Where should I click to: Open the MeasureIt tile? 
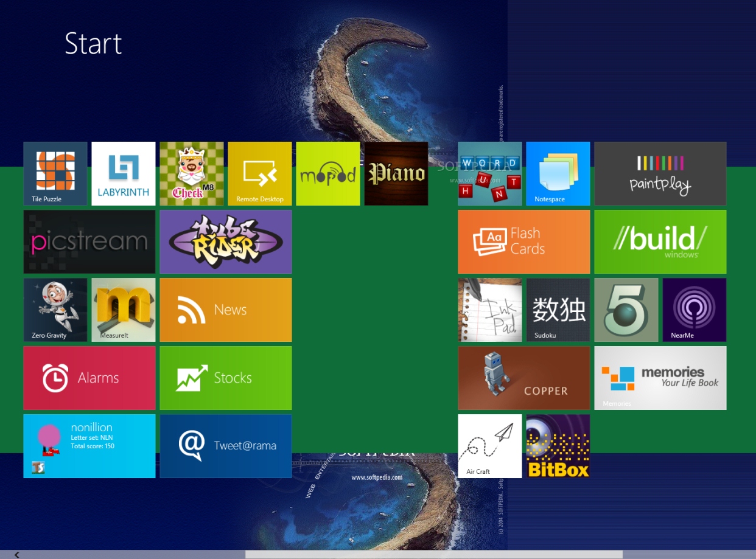point(124,310)
